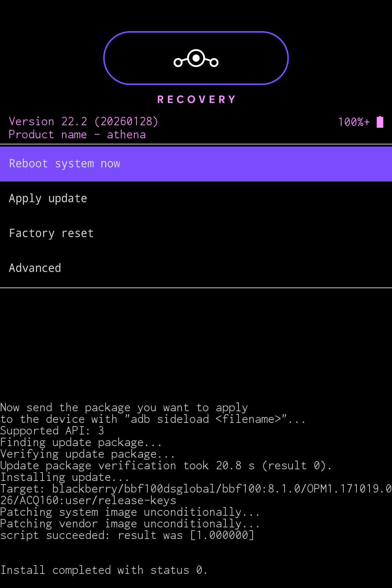Click the Finding update package log line
This screenshot has width=392, height=588.
(81, 442)
